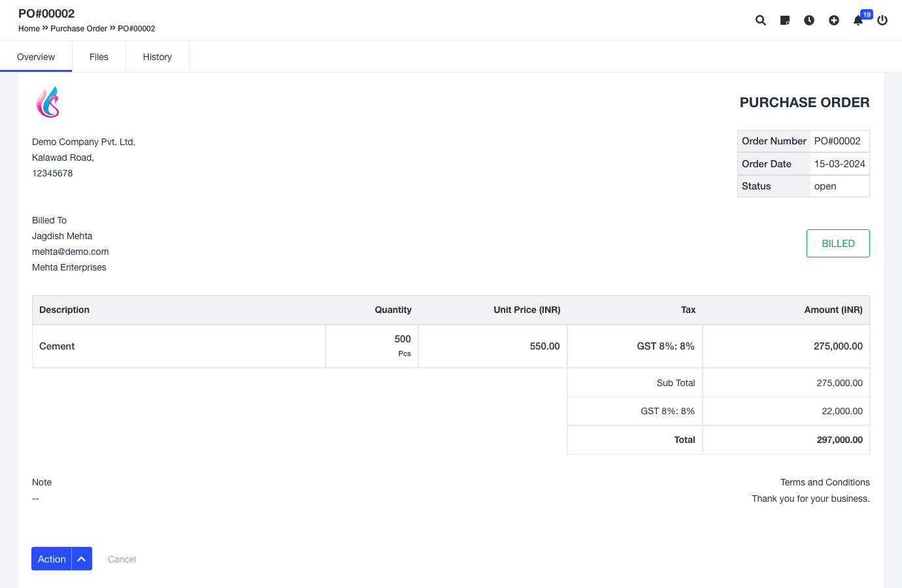Click the sticky note icon
Viewport: 902px width, 588px height.
tap(785, 20)
